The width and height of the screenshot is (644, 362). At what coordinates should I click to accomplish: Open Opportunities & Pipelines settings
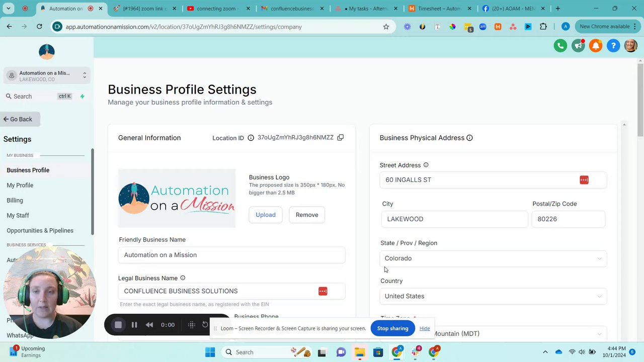(40, 230)
